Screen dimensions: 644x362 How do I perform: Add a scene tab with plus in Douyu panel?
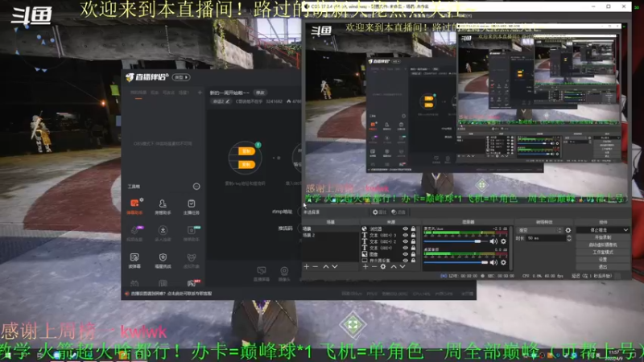pos(200,93)
